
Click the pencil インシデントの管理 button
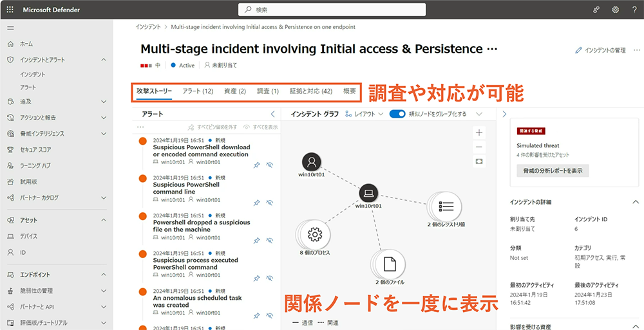click(600, 50)
